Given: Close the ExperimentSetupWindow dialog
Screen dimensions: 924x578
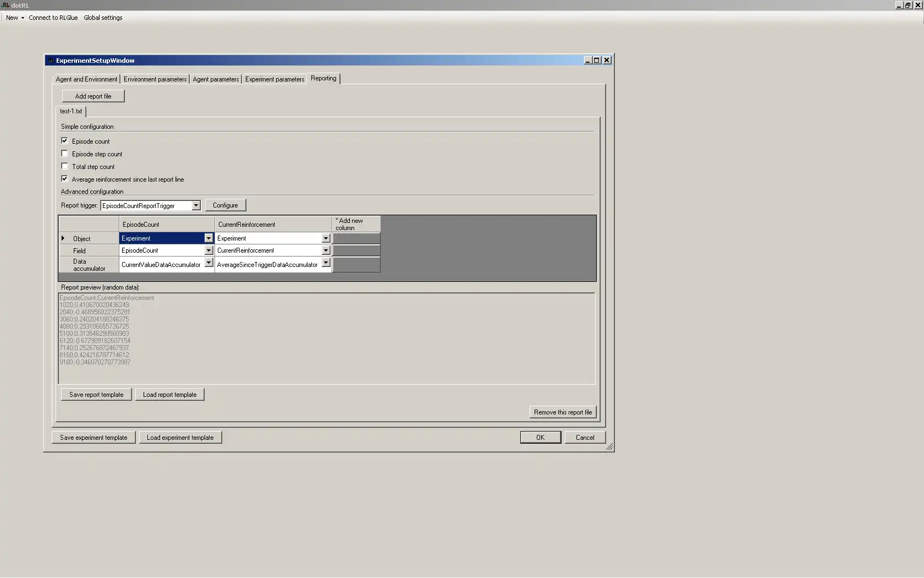Looking at the screenshot, I should [607, 61].
